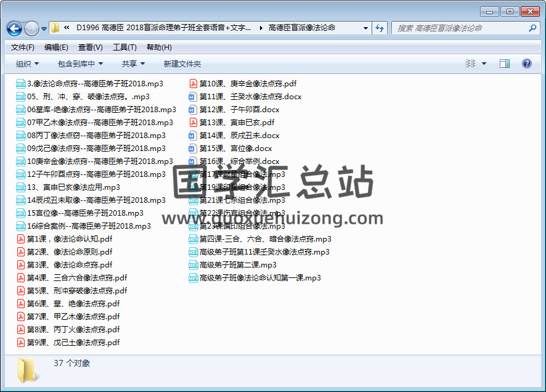Open the 共享 dropdown menu

(x=133, y=63)
